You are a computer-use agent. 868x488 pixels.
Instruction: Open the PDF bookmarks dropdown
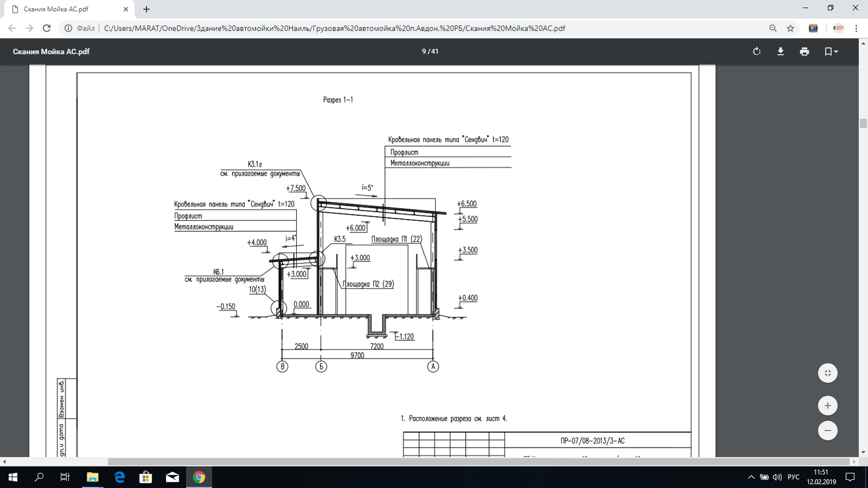pos(831,51)
